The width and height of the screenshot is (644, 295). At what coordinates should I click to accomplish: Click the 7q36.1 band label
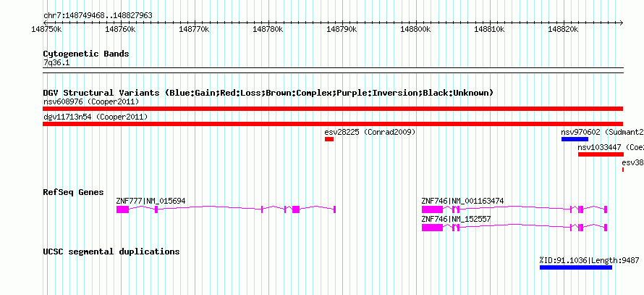pyautogui.click(x=56, y=62)
